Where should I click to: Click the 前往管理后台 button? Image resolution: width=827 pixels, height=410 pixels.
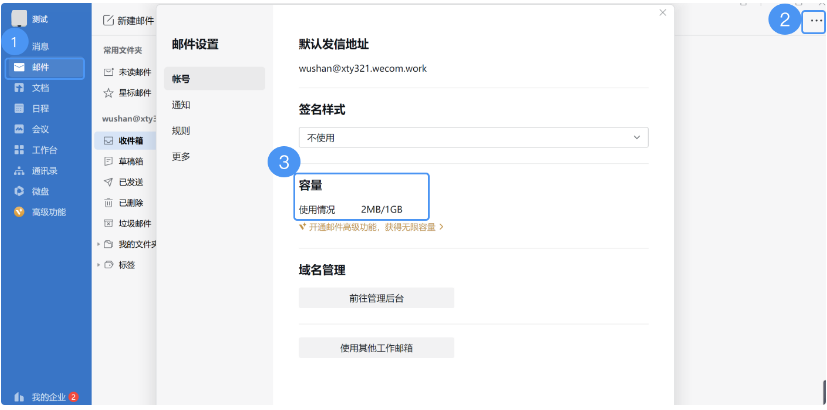coord(376,298)
